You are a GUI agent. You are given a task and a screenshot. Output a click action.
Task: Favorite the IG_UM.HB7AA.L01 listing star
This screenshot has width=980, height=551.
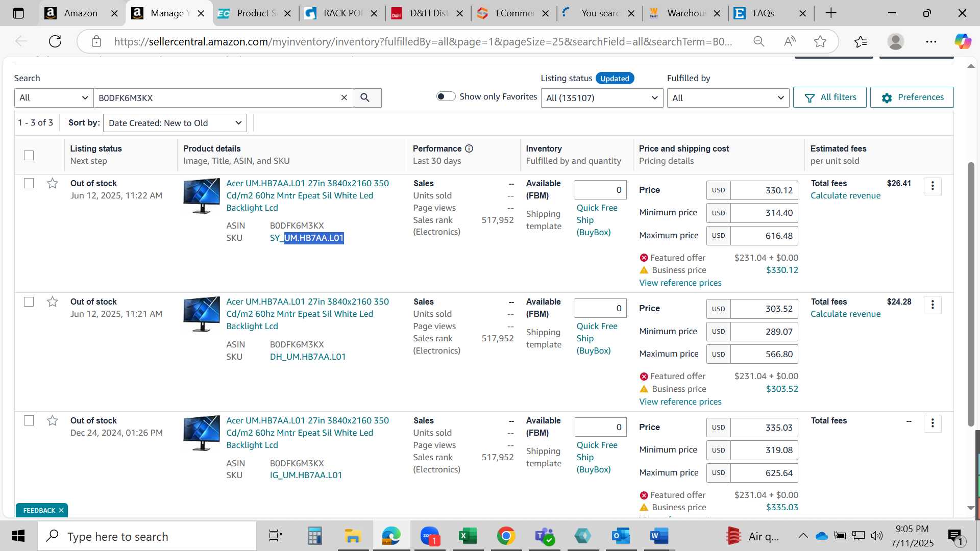[x=52, y=420]
